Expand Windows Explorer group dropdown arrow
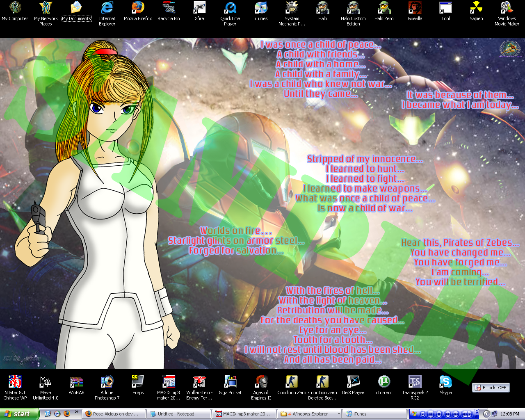Screen dimensions: 525x420 (339, 414)
